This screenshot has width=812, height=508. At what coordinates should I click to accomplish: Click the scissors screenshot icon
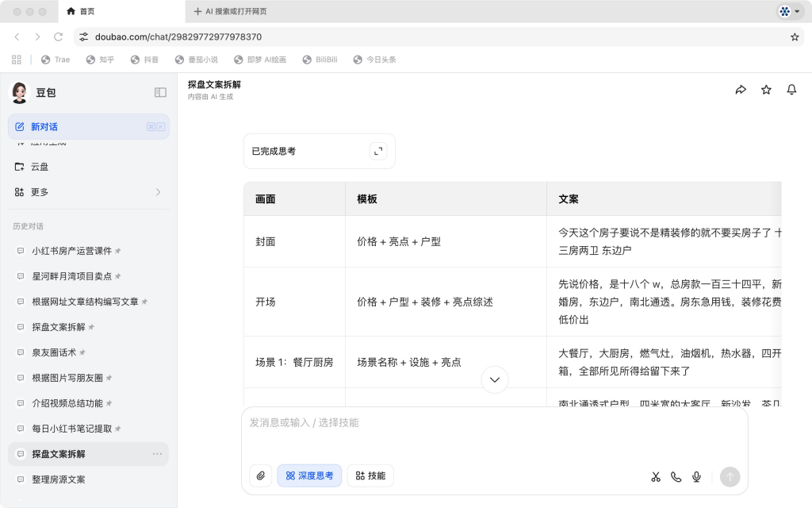click(655, 476)
